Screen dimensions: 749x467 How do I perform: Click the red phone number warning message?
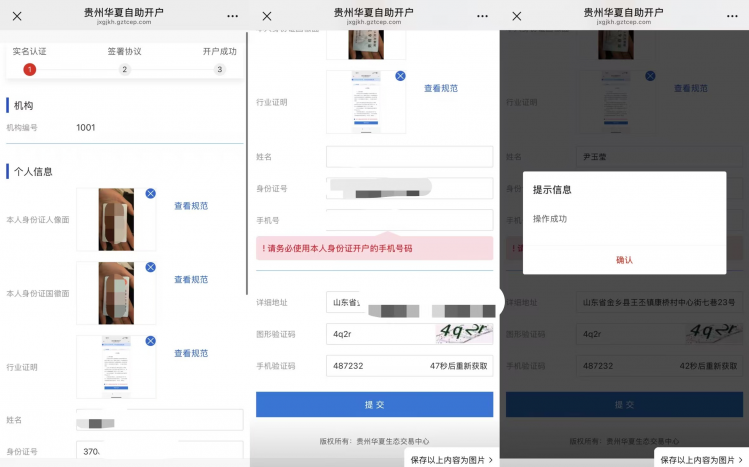(374, 248)
